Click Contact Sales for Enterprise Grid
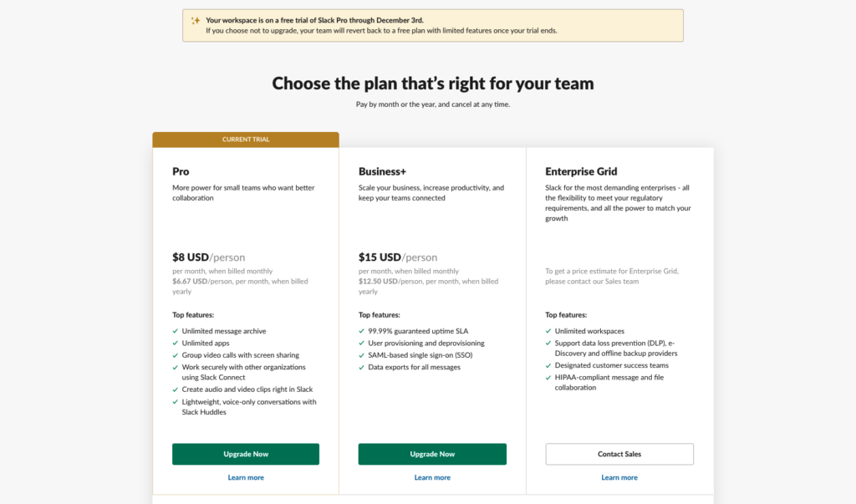This screenshot has height=504, width=856. click(x=619, y=454)
